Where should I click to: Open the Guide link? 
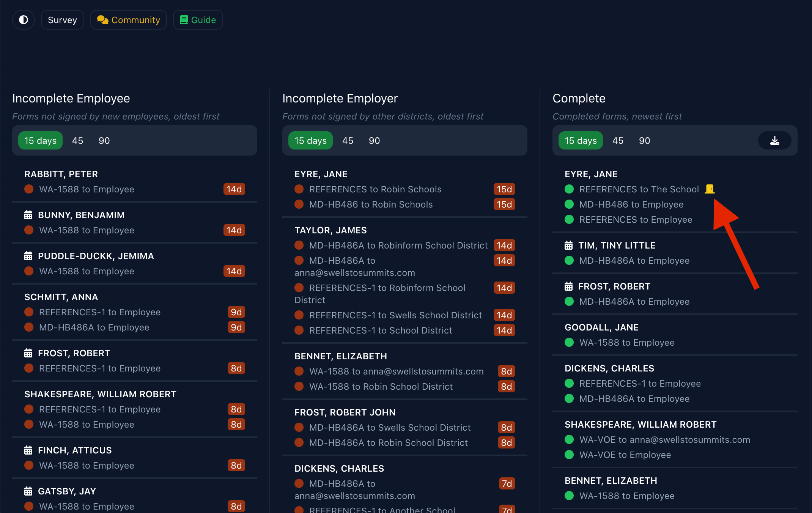(198, 20)
